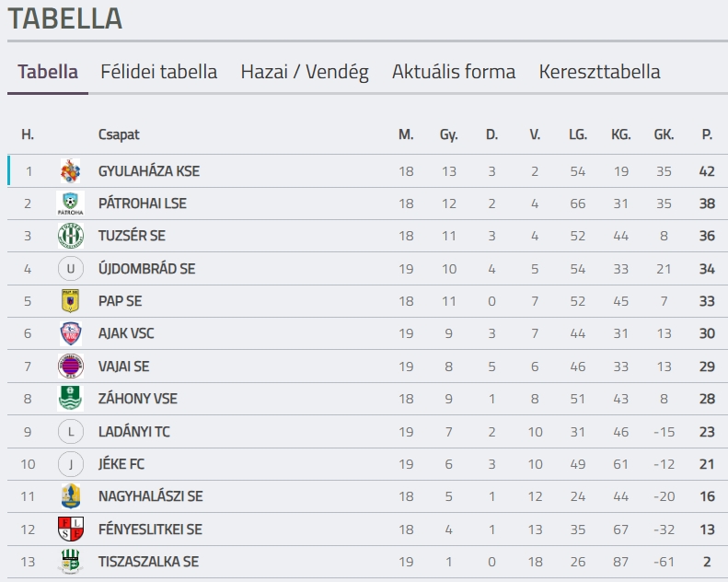The image size is (728, 582).
Task: Click the Záhony VSE green crest
Action: coord(71,399)
